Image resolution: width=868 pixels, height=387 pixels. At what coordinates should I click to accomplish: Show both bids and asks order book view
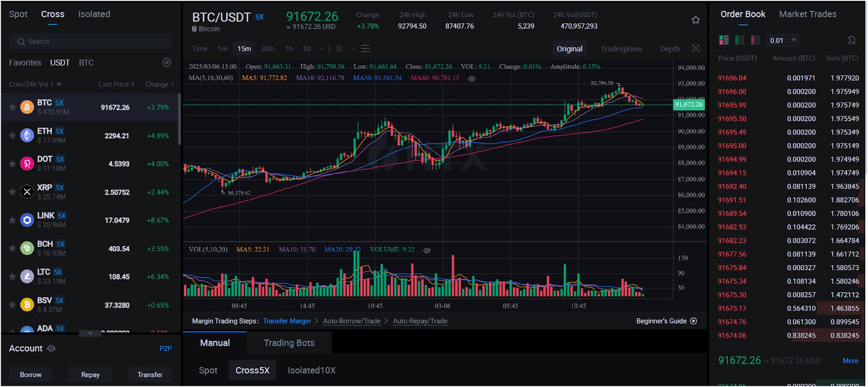pyautogui.click(x=724, y=40)
